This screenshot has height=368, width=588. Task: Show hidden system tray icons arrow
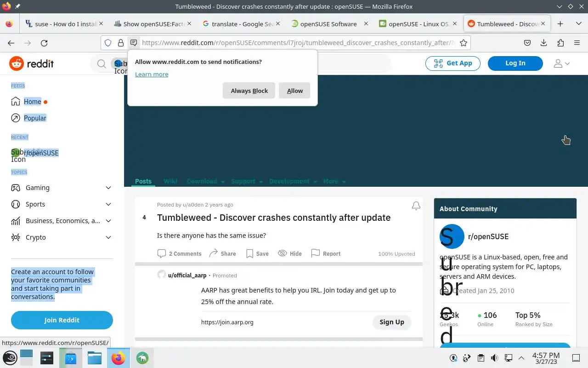(x=521, y=358)
